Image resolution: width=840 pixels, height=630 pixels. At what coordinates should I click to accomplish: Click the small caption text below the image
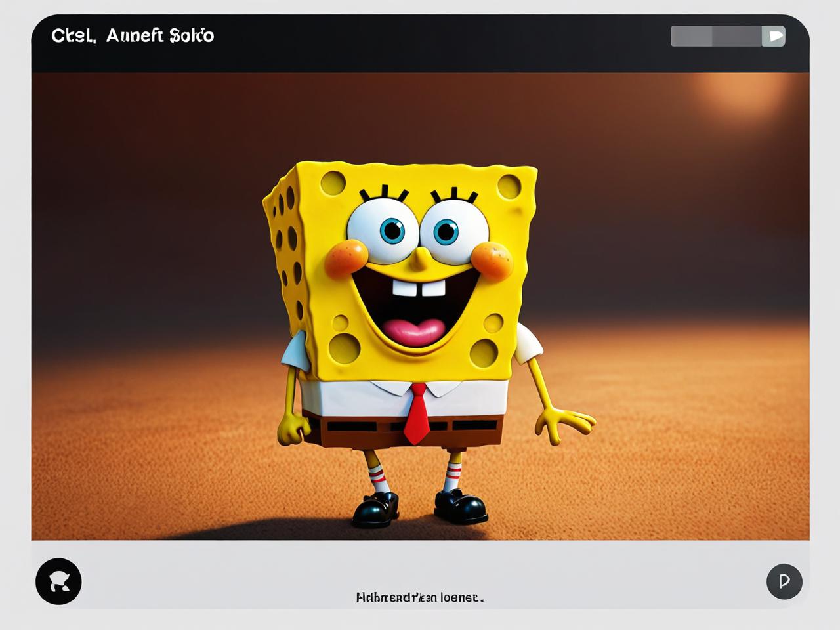420,597
